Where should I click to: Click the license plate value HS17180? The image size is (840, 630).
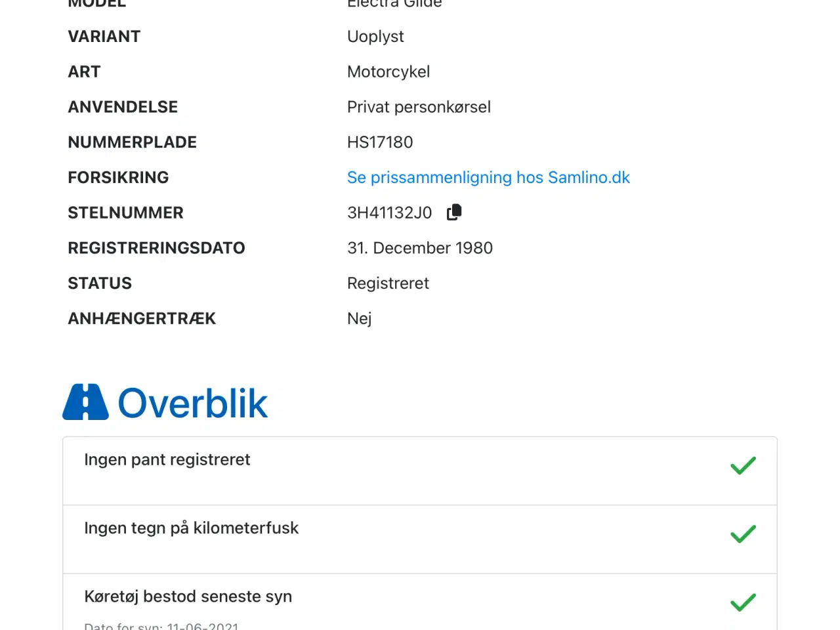point(380,142)
